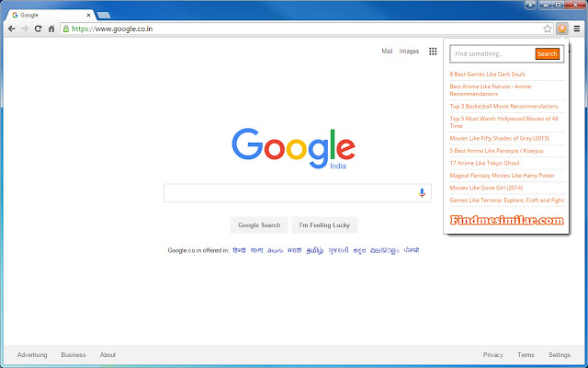Open the Advertising footer link
The width and height of the screenshot is (588, 368).
click(x=32, y=355)
